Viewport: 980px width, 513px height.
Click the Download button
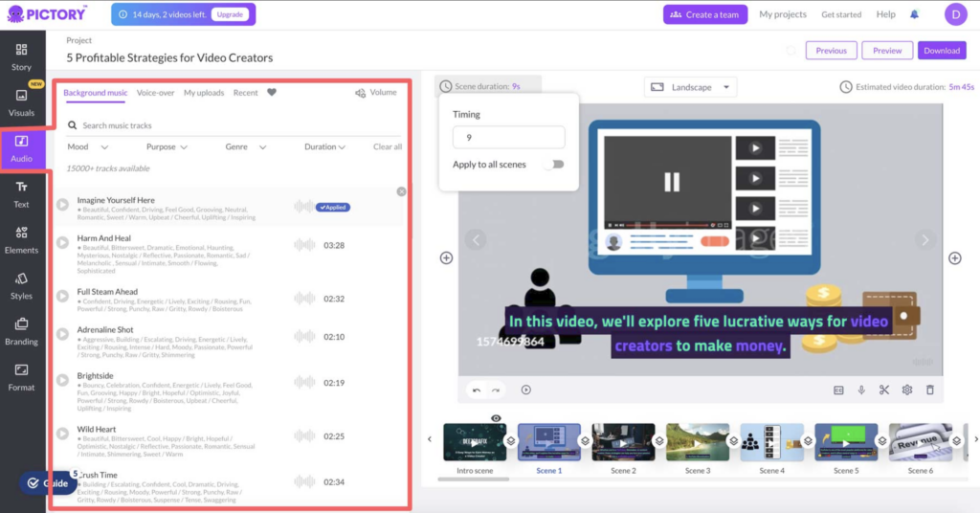(x=942, y=51)
